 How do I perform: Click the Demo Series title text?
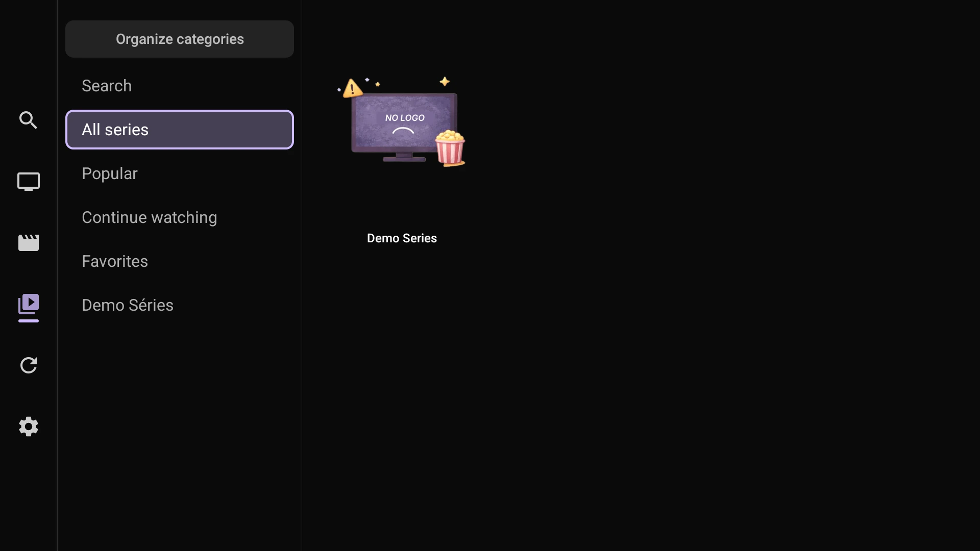pos(402,238)
